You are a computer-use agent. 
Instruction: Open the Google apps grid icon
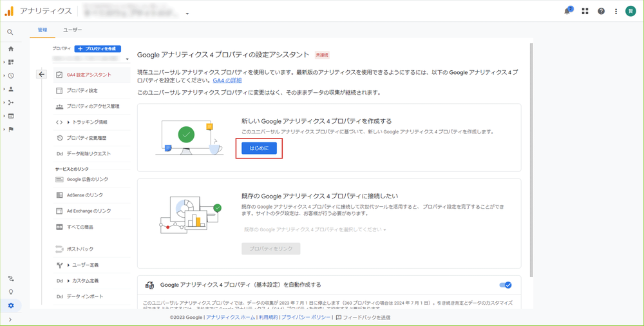[585, 11]
